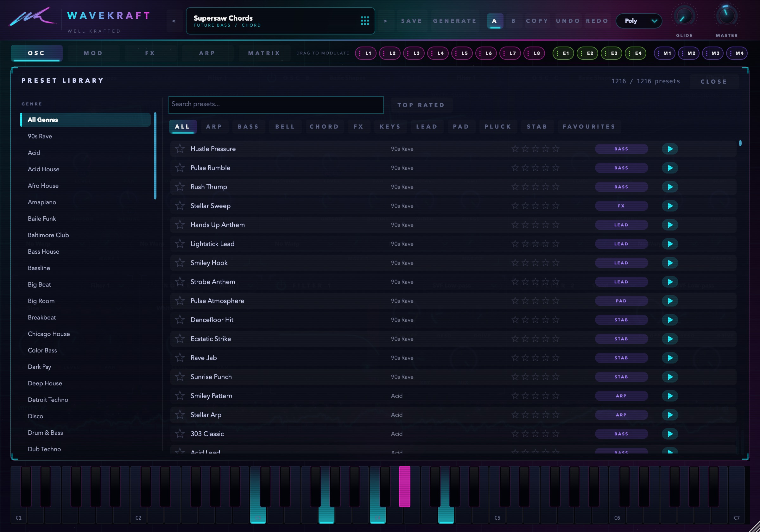Click the genre list scrollbar
This screenshot has height=532, width=760.
pos(155,156)
